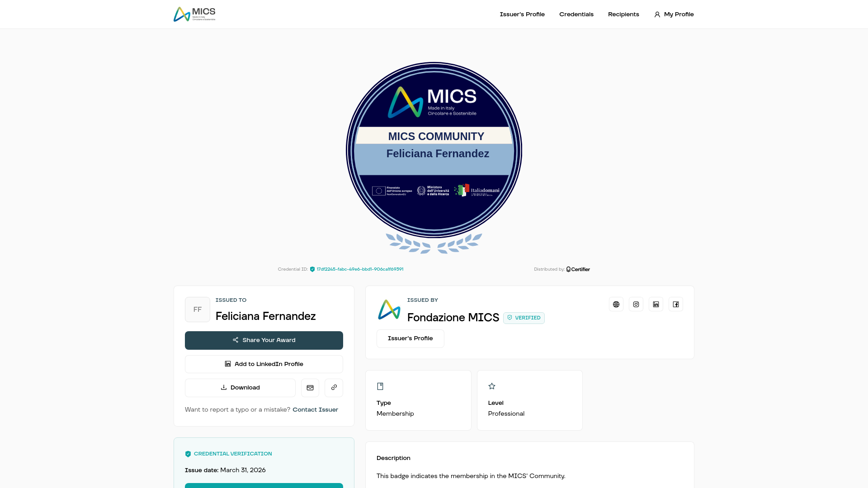This screenshot has width=868, height=488.
Task: Click the issue date March 31, 2026
Action: pyautogui.click(x=243, y=470)
